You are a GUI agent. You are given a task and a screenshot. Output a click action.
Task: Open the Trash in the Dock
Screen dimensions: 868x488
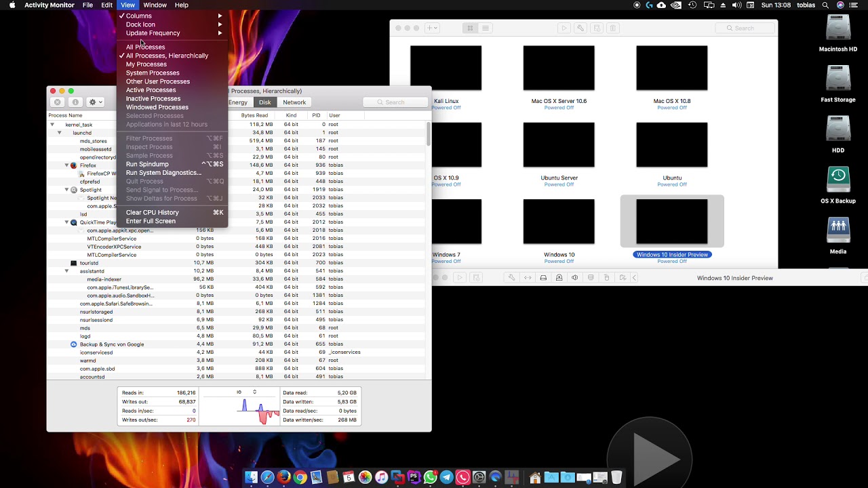[x=616, y=478]
